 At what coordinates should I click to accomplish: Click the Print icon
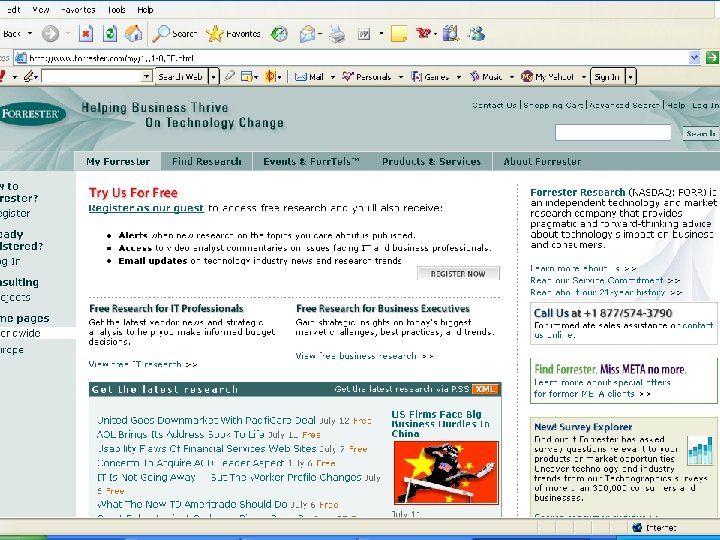pyautogui.click(x=337, y=34)
